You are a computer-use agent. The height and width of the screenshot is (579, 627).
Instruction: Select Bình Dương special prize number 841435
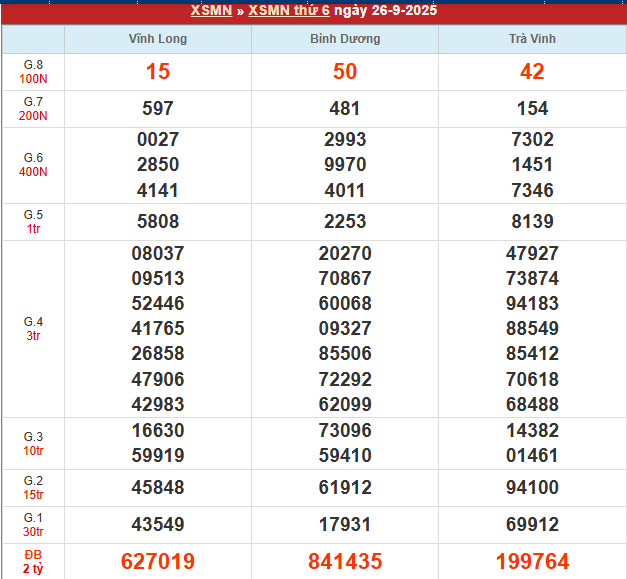click(x=344, y=561)
